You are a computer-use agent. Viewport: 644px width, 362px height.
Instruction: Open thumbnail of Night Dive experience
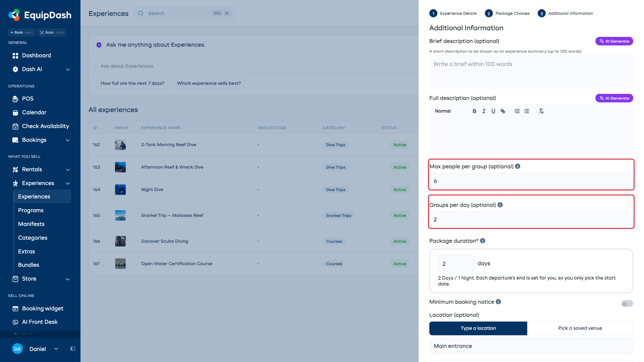[x=120, y=190]
